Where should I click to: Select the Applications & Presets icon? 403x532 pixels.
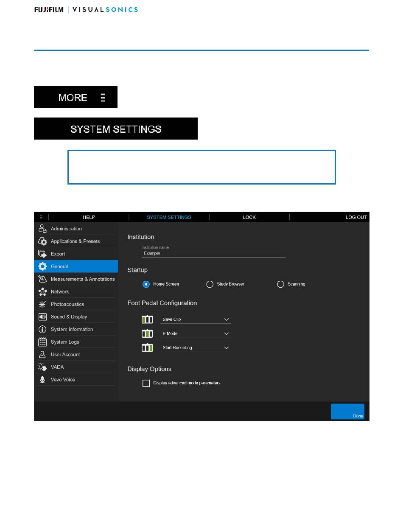tap(42, 241)
